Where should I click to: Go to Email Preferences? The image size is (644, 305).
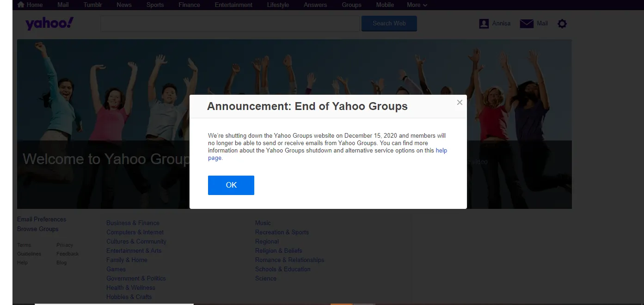pos(42,219)
